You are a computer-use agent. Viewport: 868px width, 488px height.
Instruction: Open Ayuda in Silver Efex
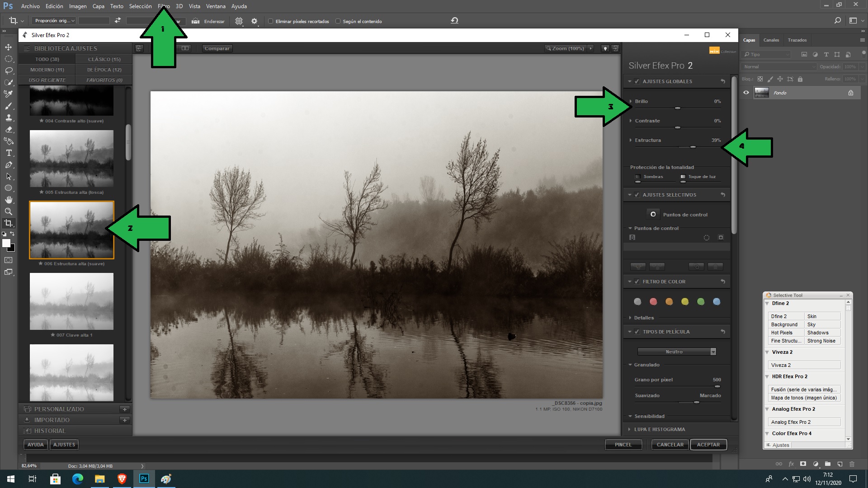35,445
